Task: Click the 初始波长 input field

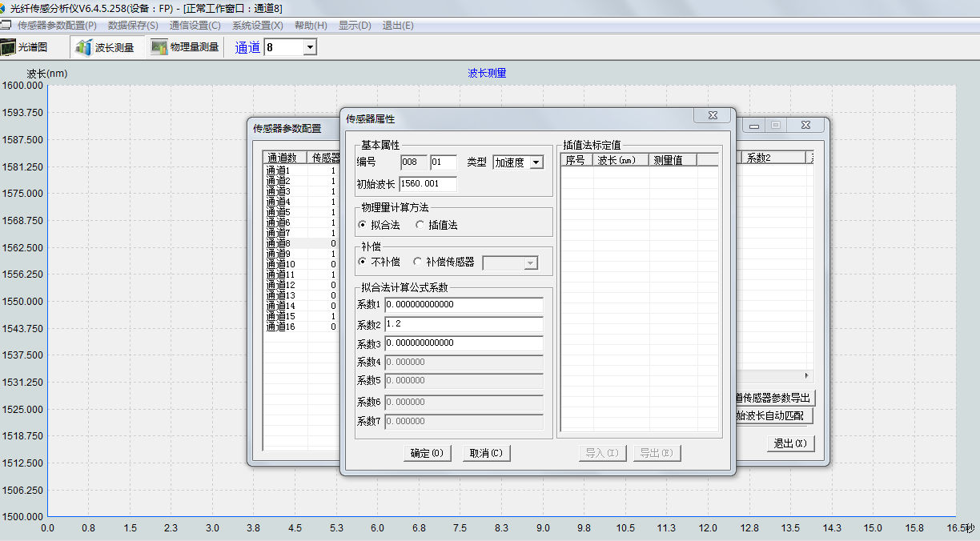Action: coord(428,184)
